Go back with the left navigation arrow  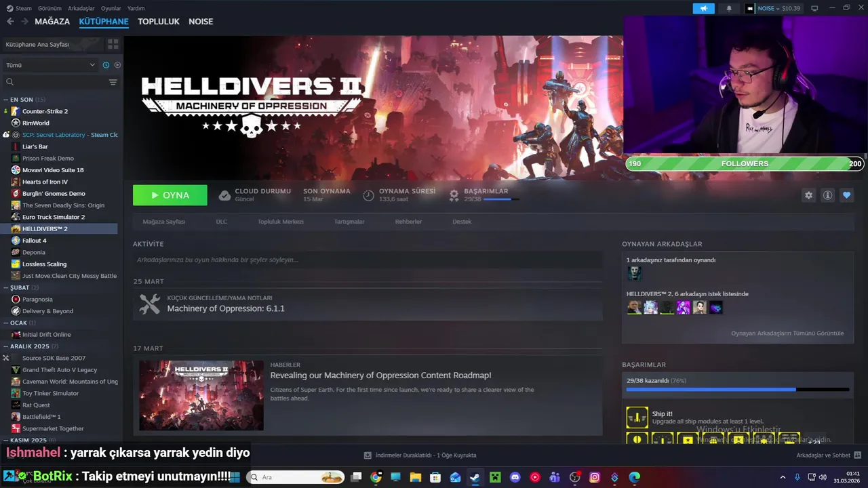[x=10, y=22]
